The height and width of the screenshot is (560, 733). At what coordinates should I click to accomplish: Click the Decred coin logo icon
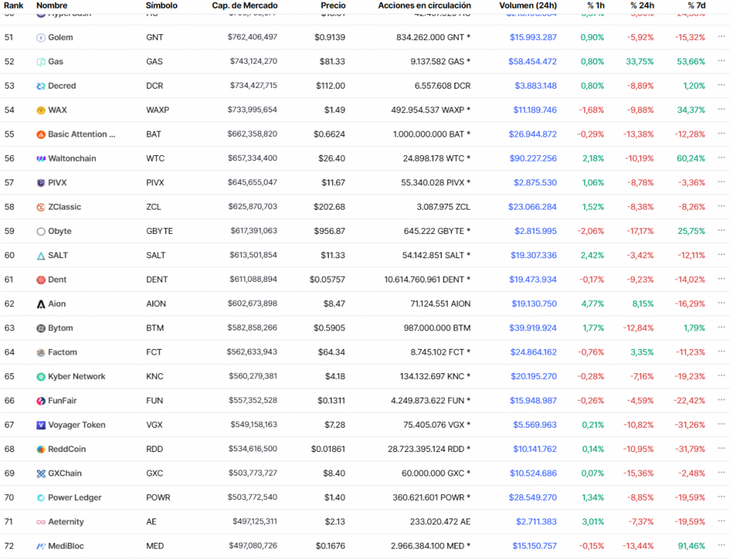(x=41, y=87)
